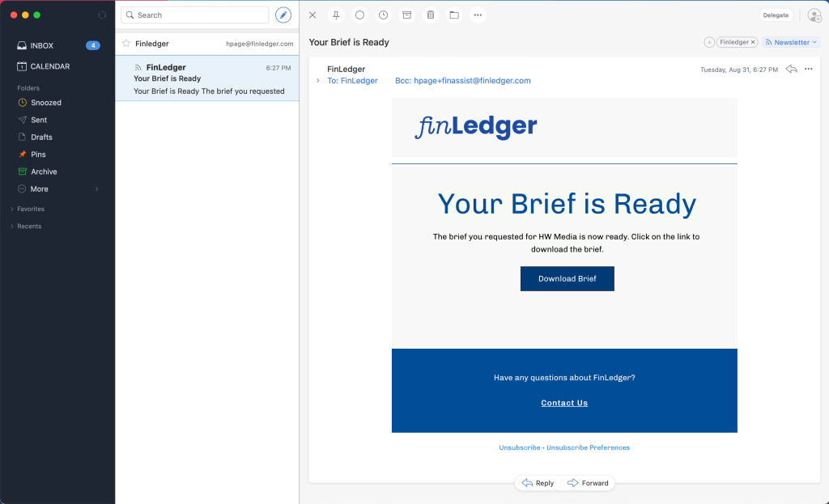Image resolution: width=829 pixels, height=504 pixels.
Task: Click the Bcc hpage+finassist address
Action: pos(462,81)
